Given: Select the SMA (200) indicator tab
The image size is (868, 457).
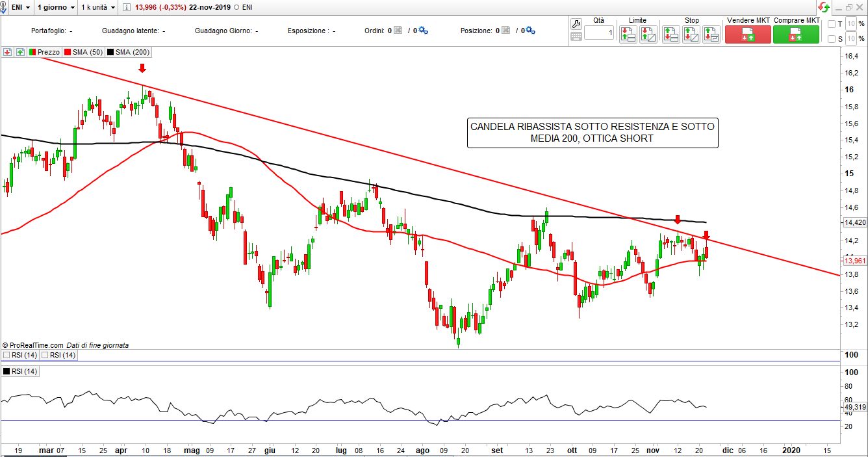Looking at the screenshot, I should click(x=128, y=52).
